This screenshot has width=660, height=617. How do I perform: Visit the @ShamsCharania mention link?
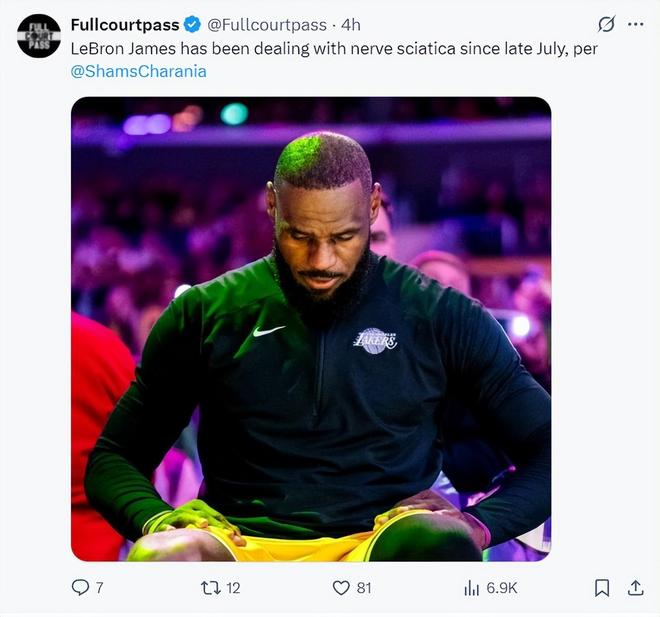tap(139, 72)
